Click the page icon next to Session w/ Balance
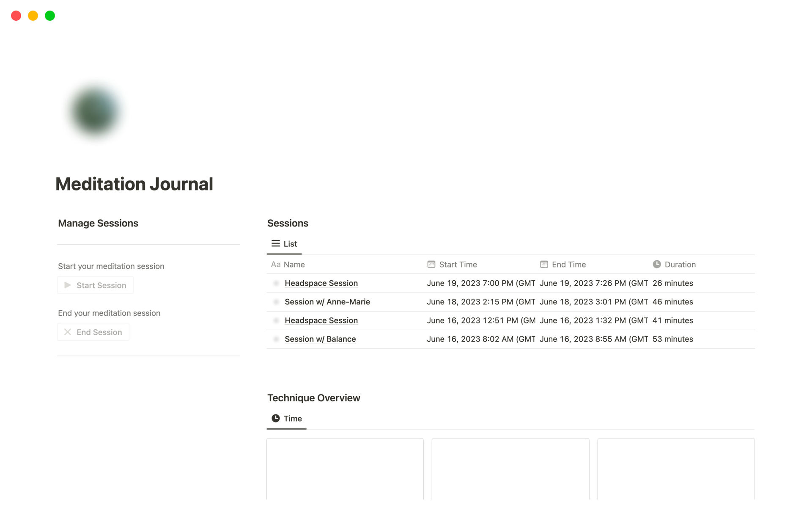Screen dimensions: 812x508 [x=276, y=339]
